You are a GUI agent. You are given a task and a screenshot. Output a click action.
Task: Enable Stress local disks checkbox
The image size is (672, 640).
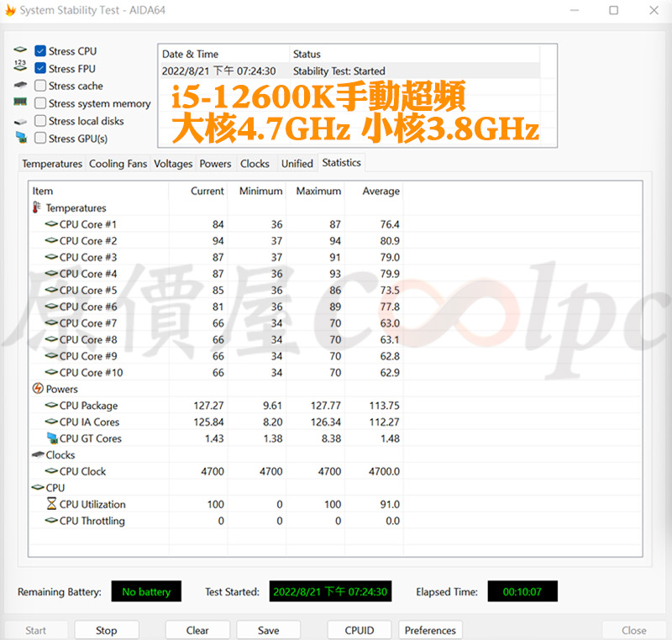click(40, 121)
